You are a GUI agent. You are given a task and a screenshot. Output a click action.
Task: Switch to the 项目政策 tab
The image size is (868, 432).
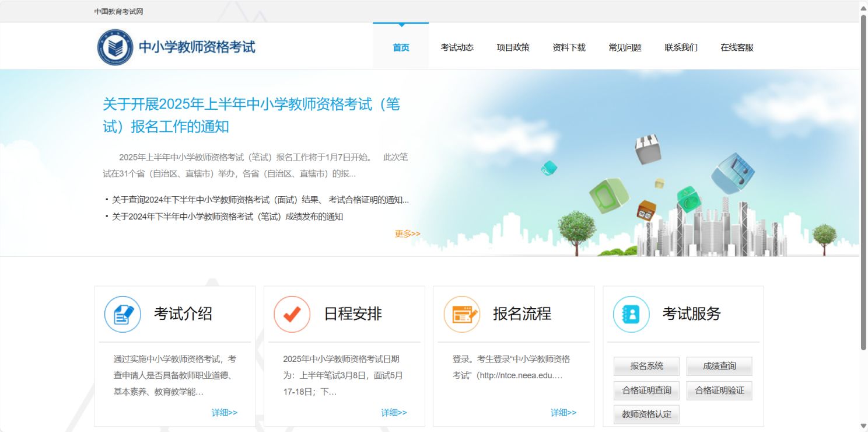point(513,47)
